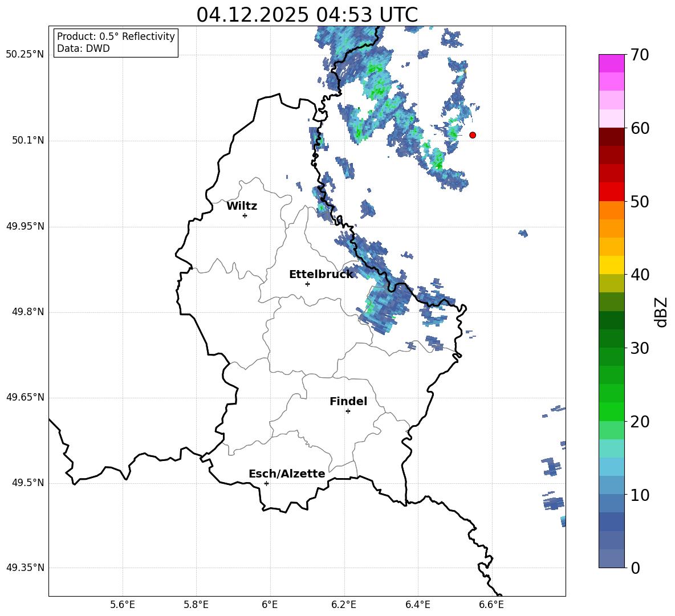Click the dBZ colorbar axis label
This screenshot has height=616, width=675.
[x=660, y=312]
